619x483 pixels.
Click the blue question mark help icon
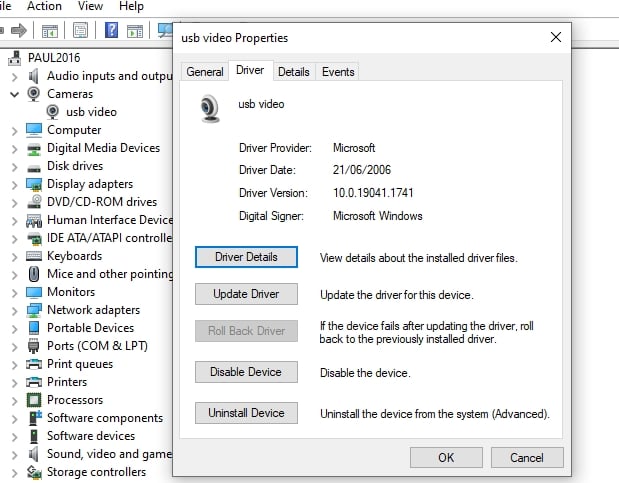111,30
